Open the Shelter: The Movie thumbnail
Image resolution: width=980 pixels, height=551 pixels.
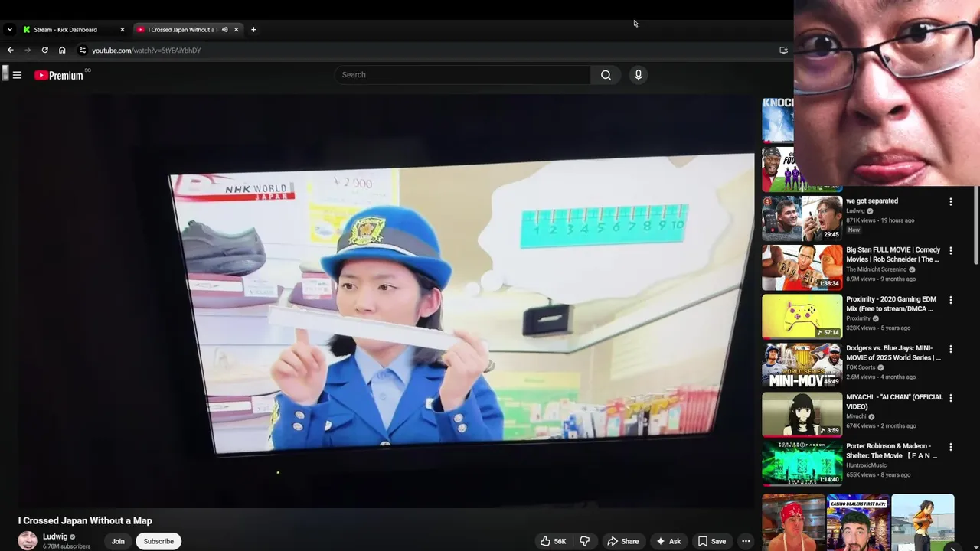point(802,463)
